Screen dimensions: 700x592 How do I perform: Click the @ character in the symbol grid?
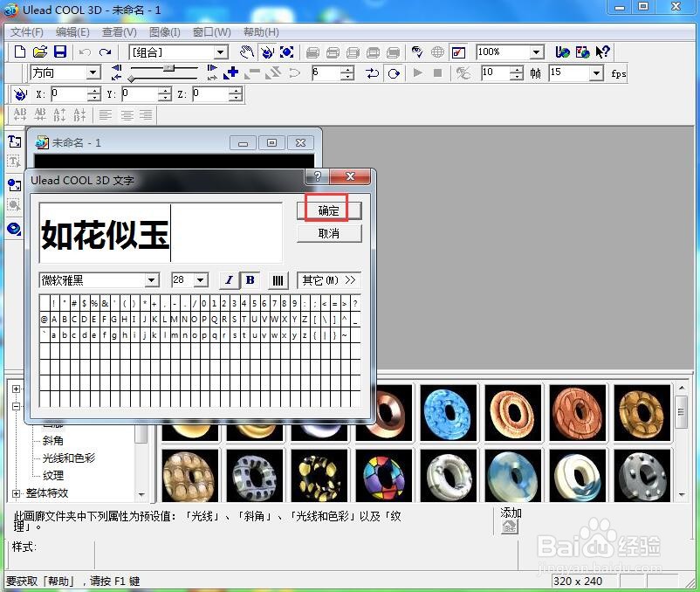(45, 320)
